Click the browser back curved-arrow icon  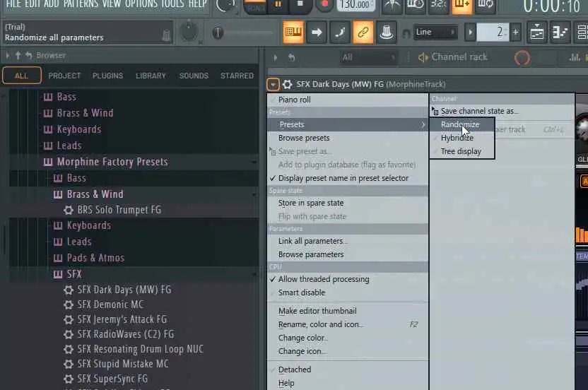29,56
